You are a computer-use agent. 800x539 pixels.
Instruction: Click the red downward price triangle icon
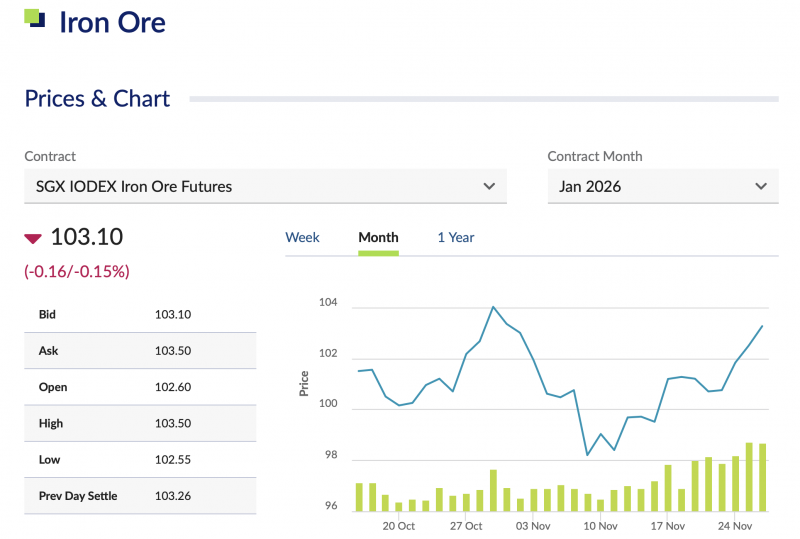click(x=33, y=238)
